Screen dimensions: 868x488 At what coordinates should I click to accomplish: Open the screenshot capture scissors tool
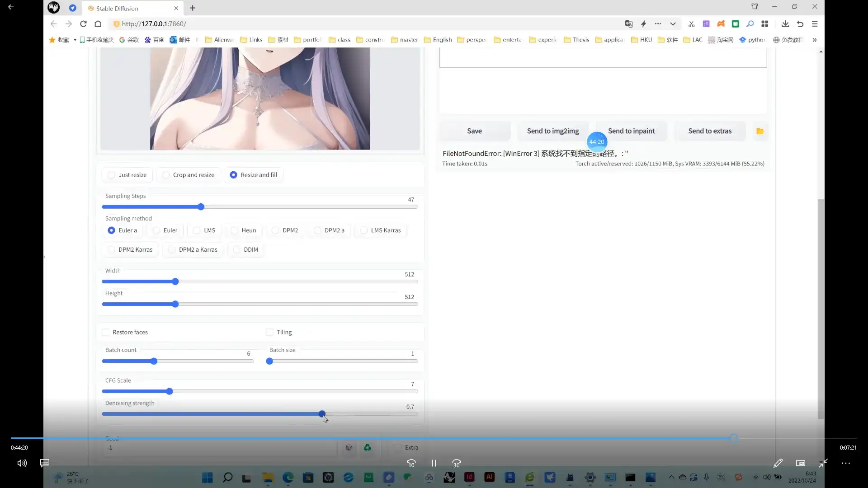coord(691,24)
